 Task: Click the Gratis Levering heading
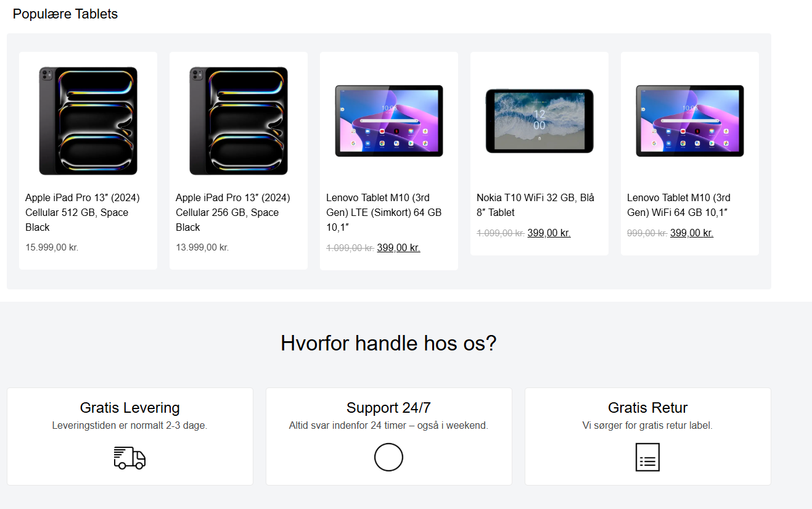tap(130, 408)
